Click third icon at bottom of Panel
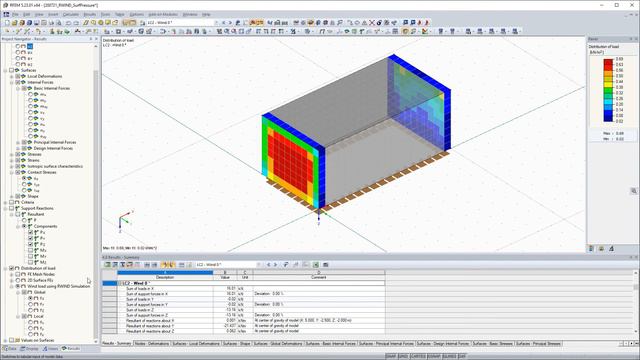 (x=611, y=249)
